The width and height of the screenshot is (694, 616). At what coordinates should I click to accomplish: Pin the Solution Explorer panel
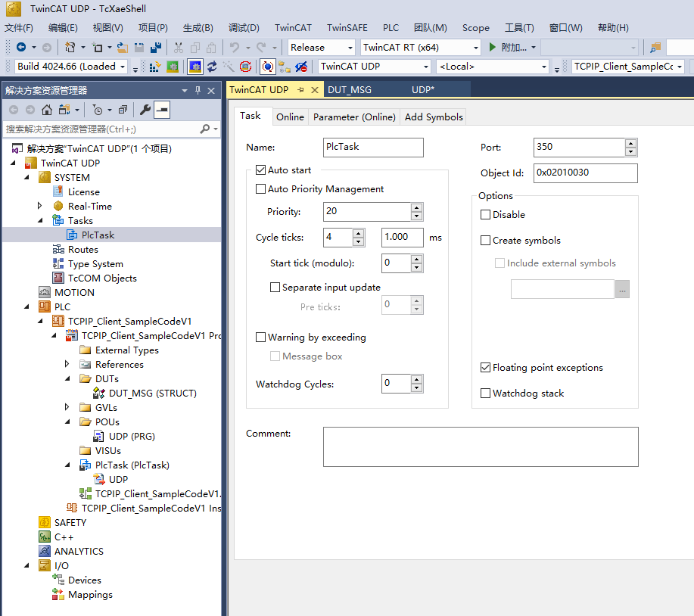click(198, 90)
